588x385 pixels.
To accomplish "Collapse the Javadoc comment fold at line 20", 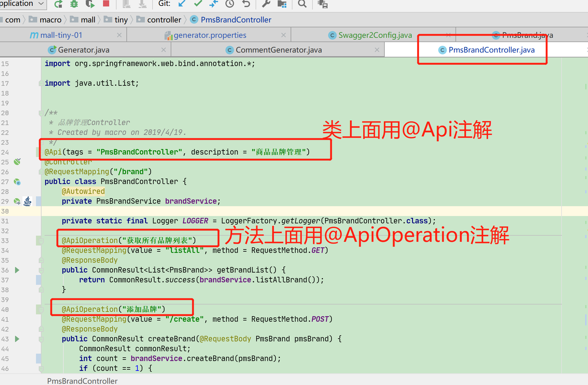I will (x=41, y=113).
